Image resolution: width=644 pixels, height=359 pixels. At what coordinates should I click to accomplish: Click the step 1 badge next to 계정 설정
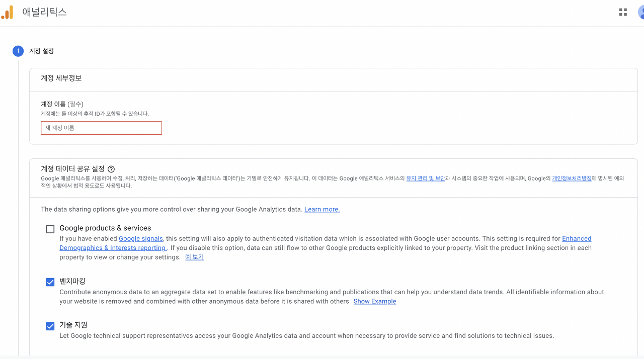click(x=18, y=51)
